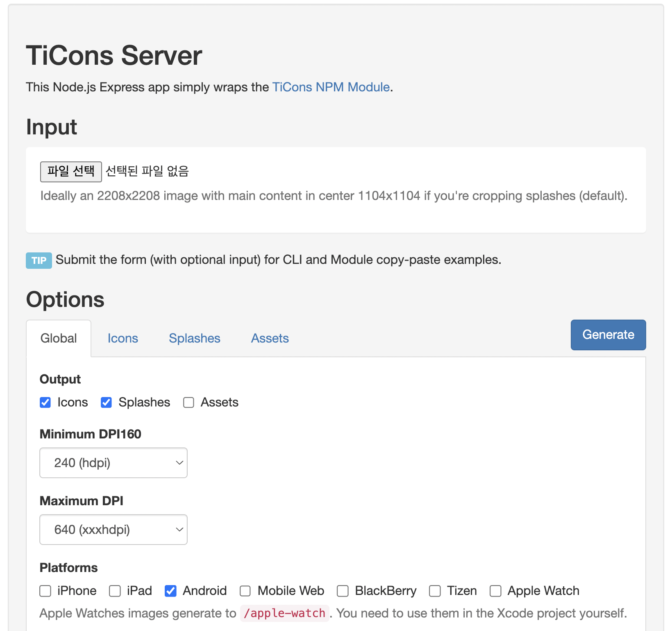
Task: Enable the Mobile Web platform checkbox
Action: click(245, 591)
